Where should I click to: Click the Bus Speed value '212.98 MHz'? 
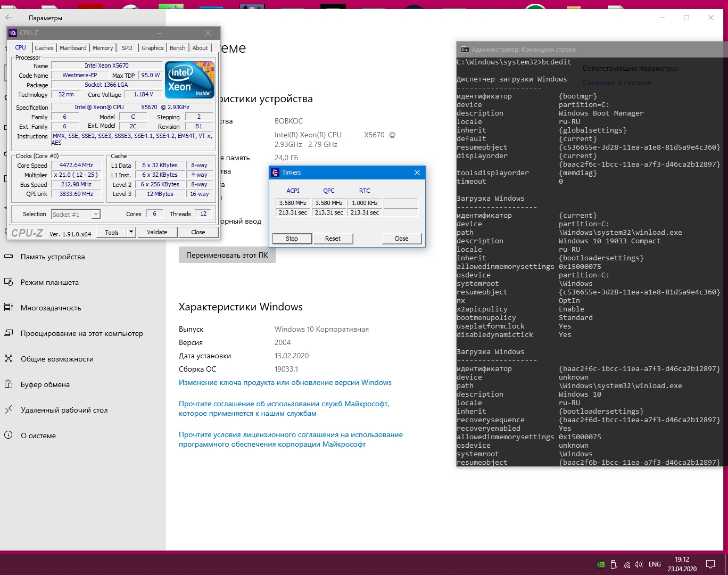(x=76, y=184)
